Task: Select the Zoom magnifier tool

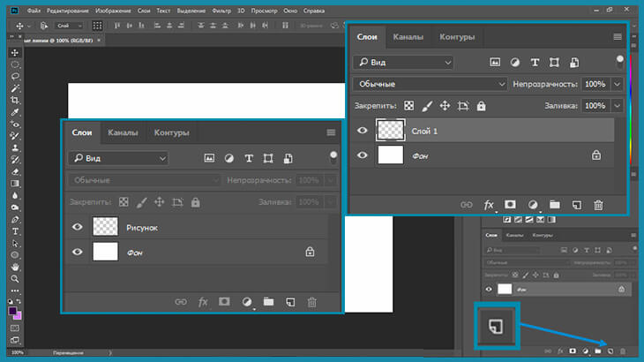Action: [15, 279]
